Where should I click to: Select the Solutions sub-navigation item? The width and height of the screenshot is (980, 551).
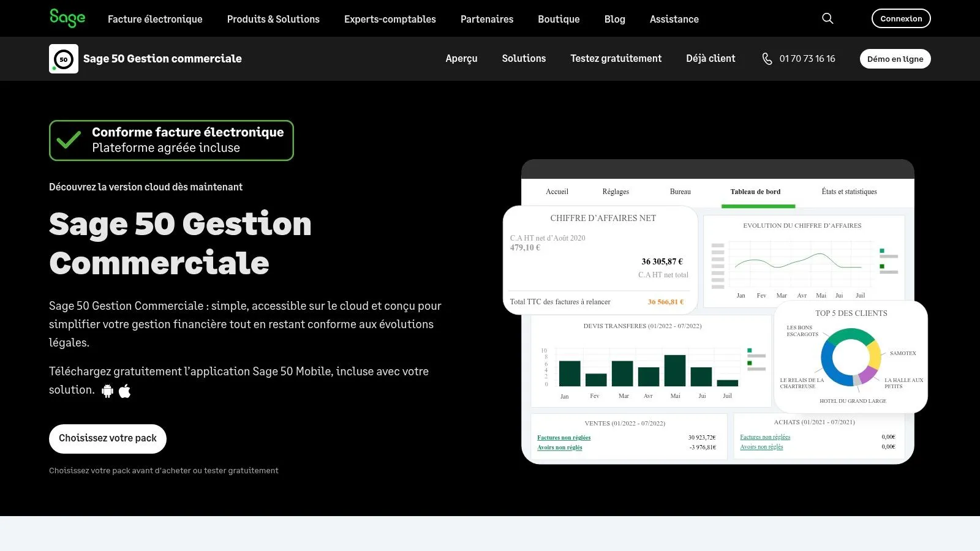524,59
